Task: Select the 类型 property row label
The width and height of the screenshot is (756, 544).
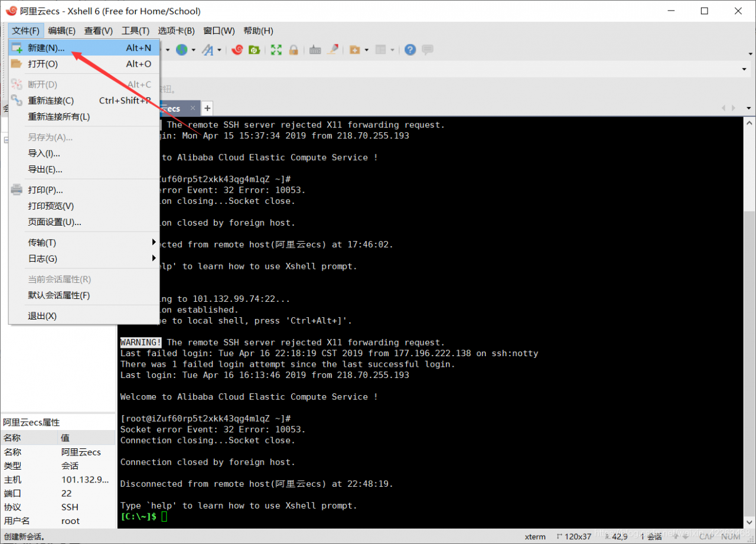Action: [x=13, y=466]
